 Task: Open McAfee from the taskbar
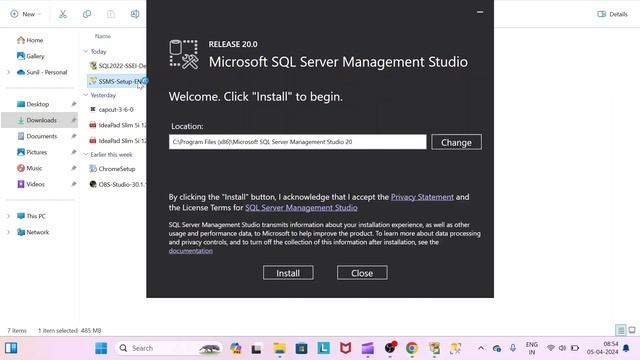click(x=345, y=348)
